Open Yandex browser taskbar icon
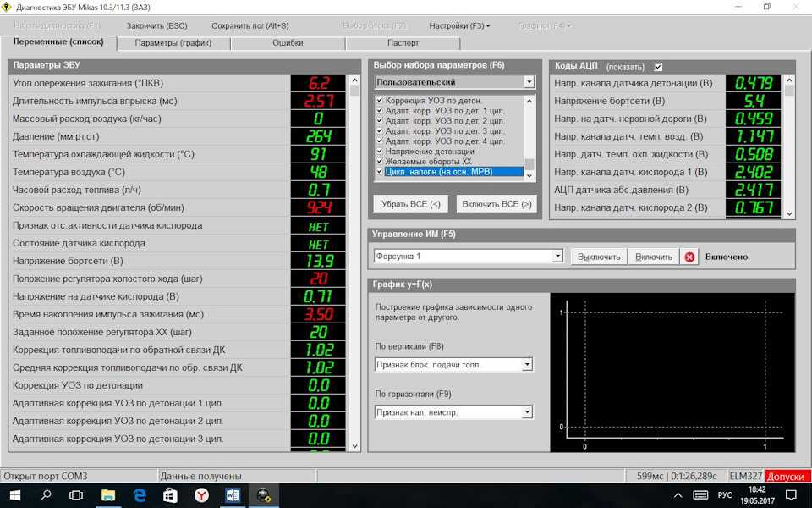Viewport: 812px width, 508px height. [x=201, y=496]
